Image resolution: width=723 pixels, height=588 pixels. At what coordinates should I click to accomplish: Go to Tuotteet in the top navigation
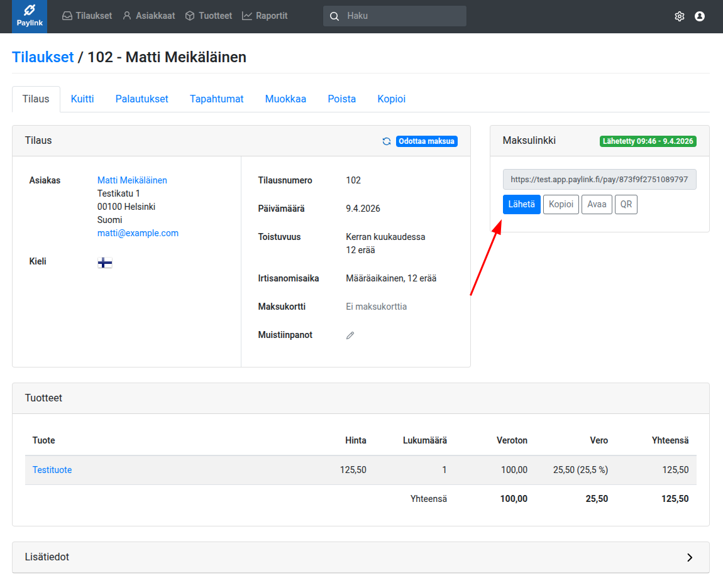[209, 16]
